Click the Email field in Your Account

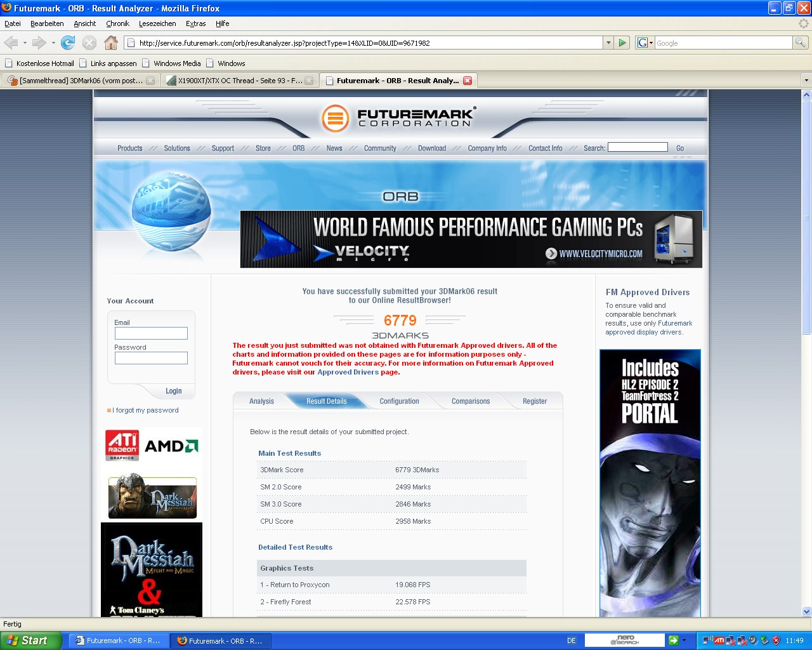coord(151,333)
